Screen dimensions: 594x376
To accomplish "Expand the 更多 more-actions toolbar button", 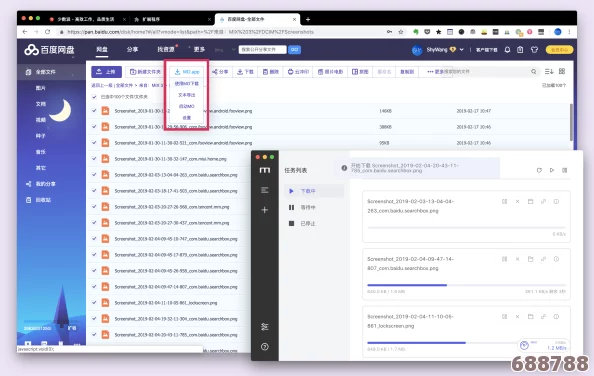I will [435, 72].
